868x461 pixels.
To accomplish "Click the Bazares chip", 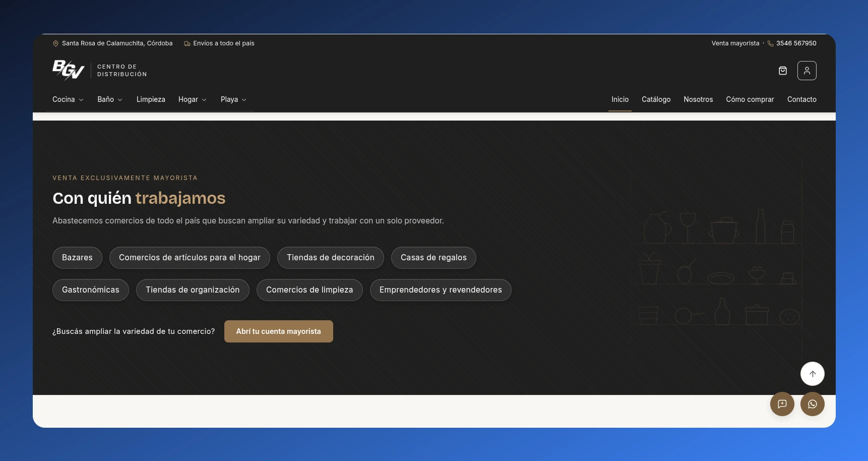I will coord(77,258).
